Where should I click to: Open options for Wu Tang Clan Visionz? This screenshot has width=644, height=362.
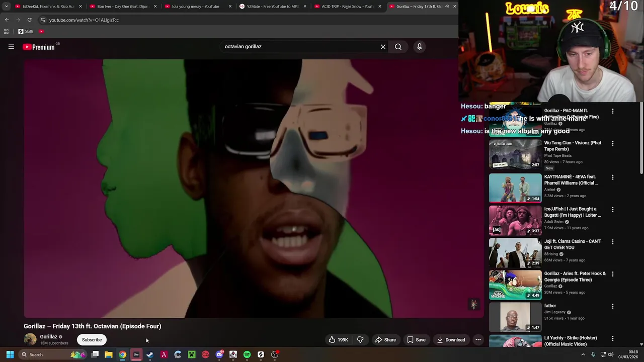(612, 143)
